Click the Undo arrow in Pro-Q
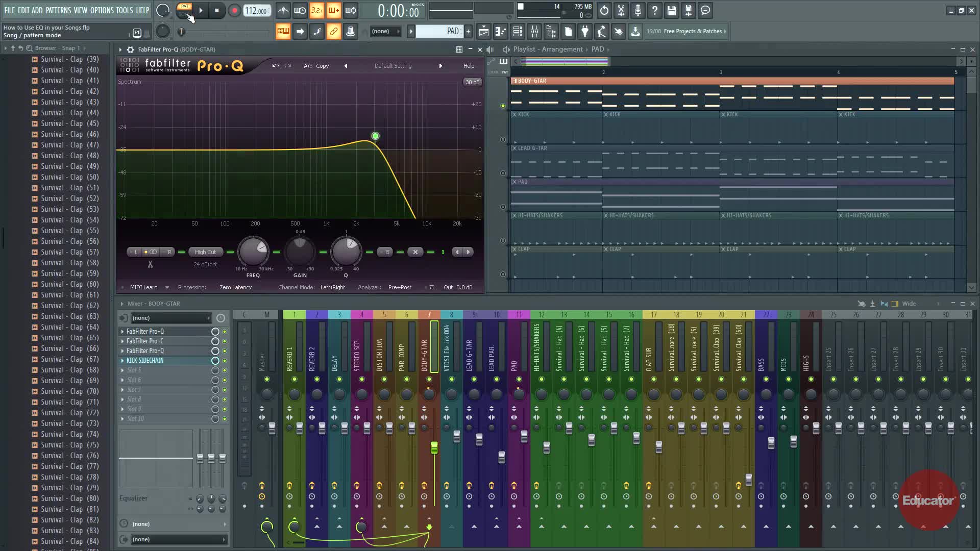This screenshot has width=980, height=551. pyautogui.click(x=275, y=66)
